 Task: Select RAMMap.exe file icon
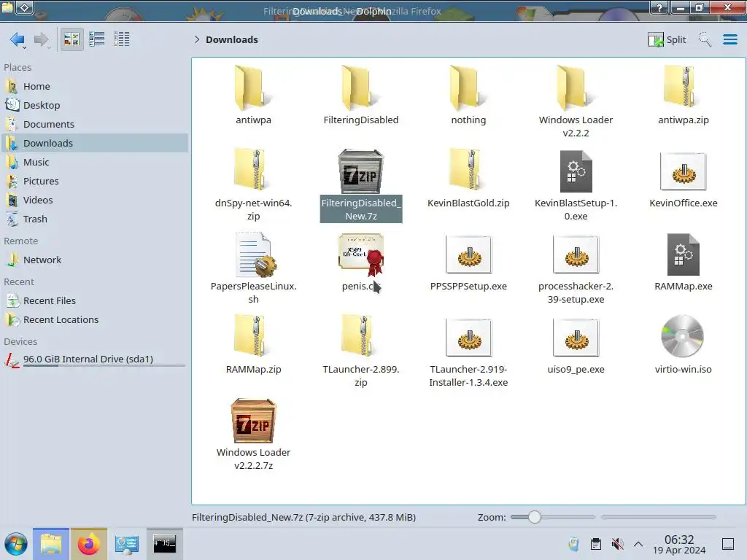(x=683, y=254)
